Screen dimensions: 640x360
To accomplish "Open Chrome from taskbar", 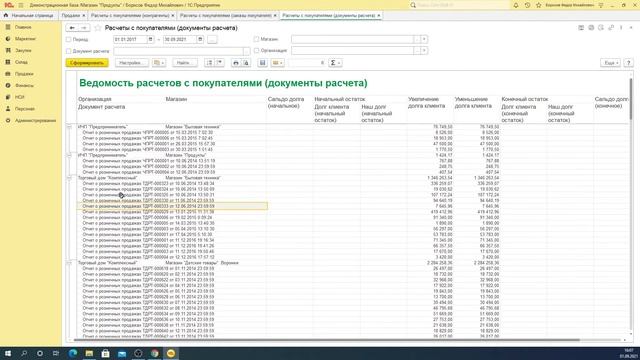I will [x=155, y=353].
